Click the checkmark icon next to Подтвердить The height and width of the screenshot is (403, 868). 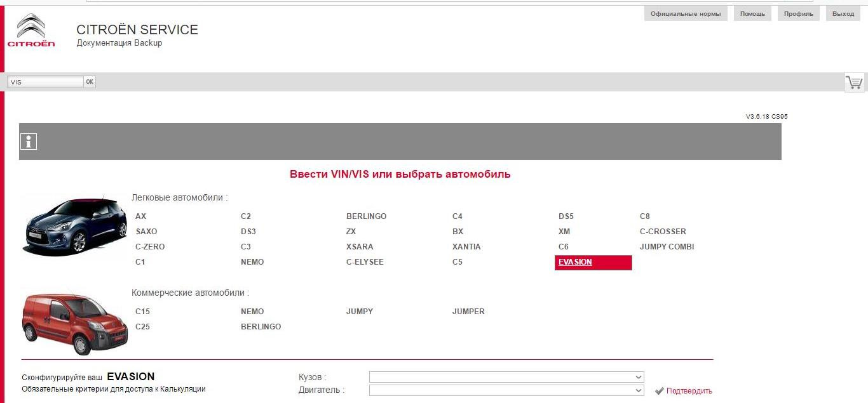tap(660, 391)
